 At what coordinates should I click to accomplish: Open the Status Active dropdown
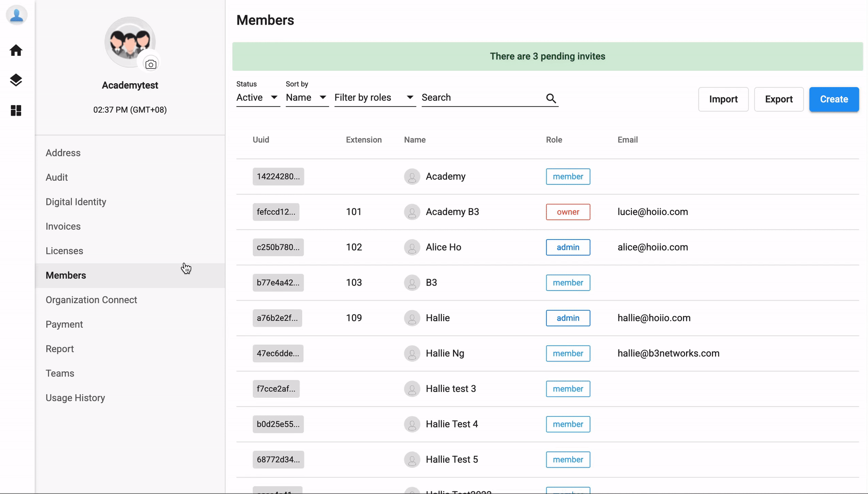258,97
